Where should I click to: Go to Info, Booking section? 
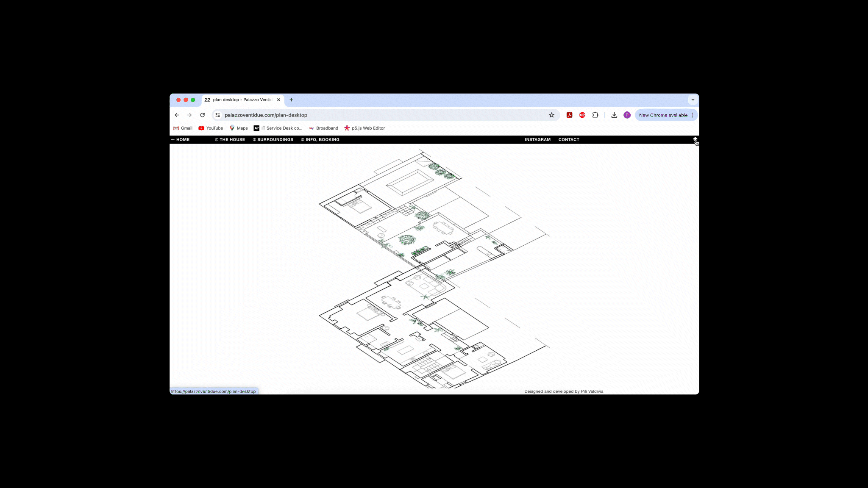click(320, 139)
